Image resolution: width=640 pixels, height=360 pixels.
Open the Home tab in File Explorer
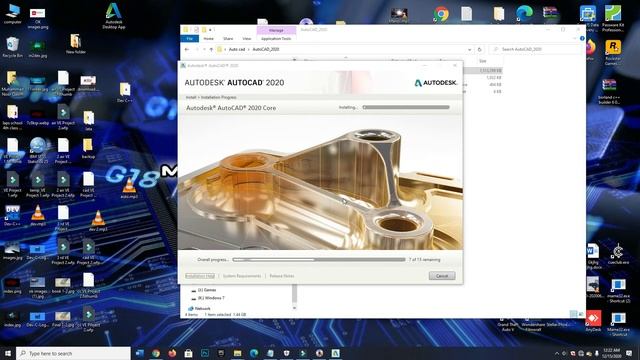[x=209, y=38]
